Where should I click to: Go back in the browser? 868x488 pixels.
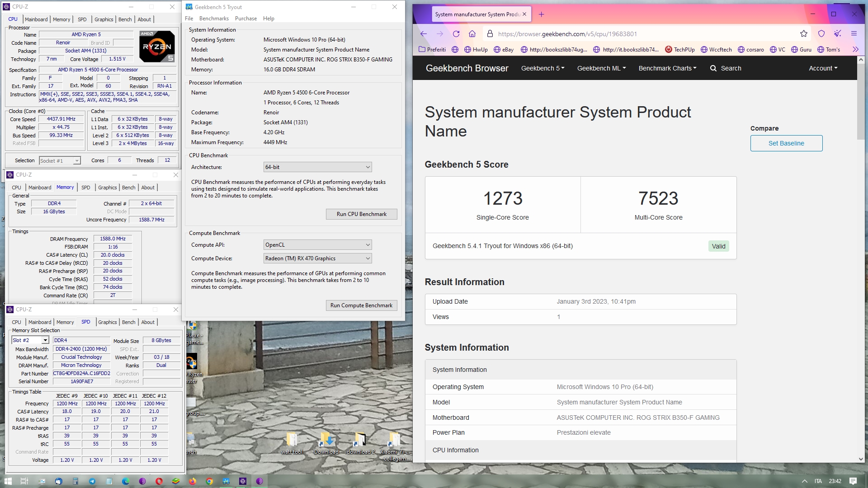[x=424, y=34]
